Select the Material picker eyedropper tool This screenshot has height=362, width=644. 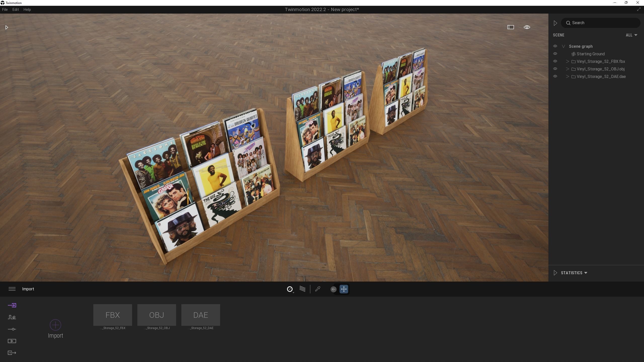[318, 289]
